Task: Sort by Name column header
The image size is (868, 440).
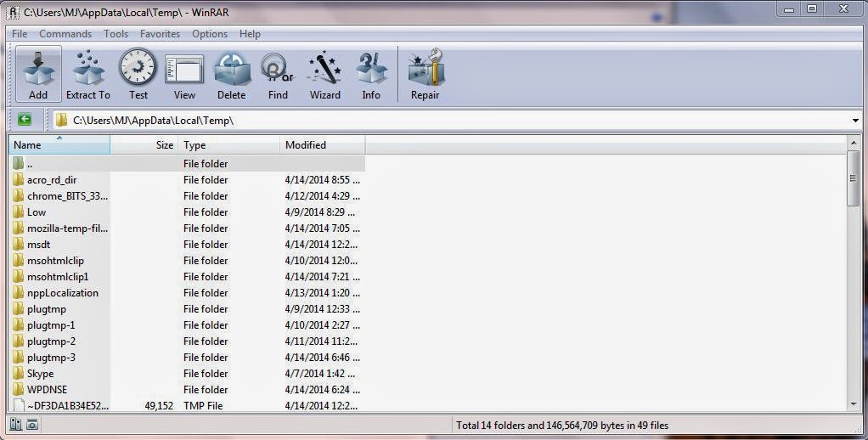Action: (x=59, y=145)
